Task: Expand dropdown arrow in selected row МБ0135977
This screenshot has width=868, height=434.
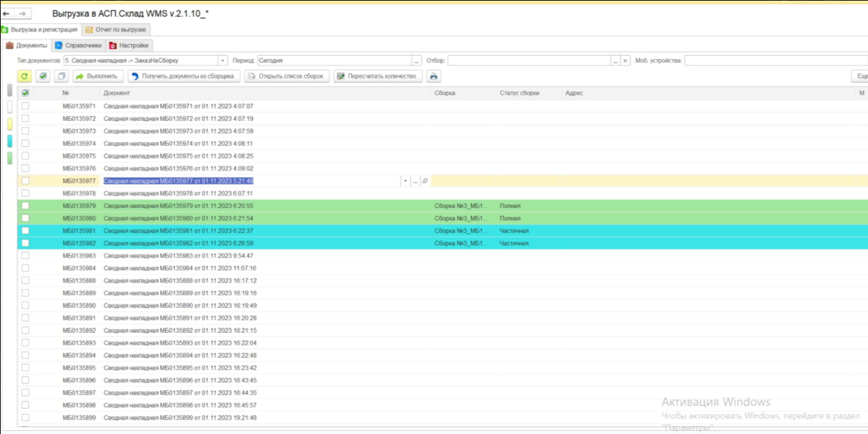Action: [405, 181]
